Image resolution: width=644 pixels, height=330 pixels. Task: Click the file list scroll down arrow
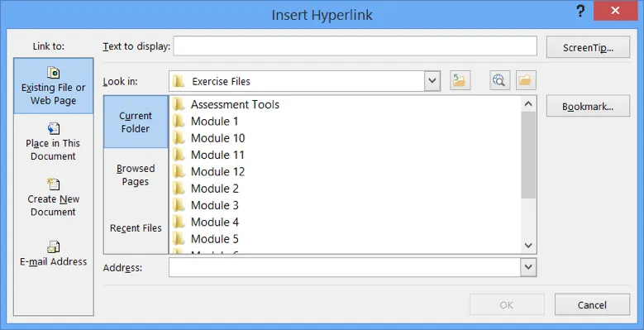(528, 246)
